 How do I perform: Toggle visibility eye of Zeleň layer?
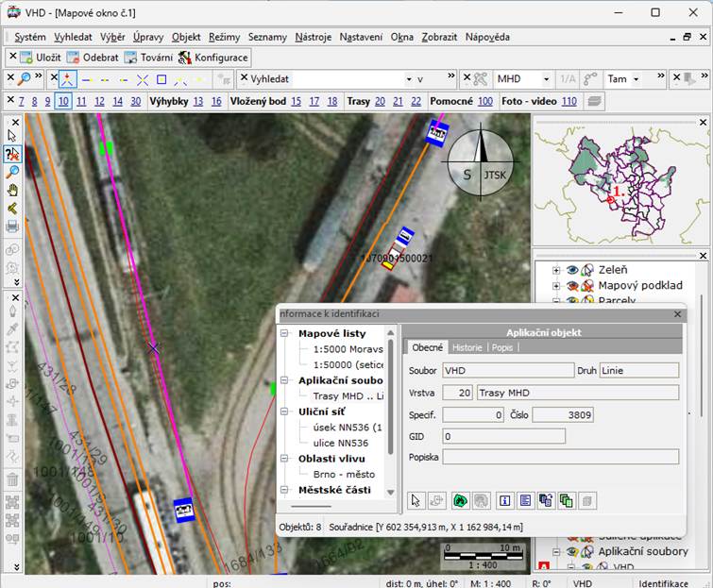(x=571, y=270)
